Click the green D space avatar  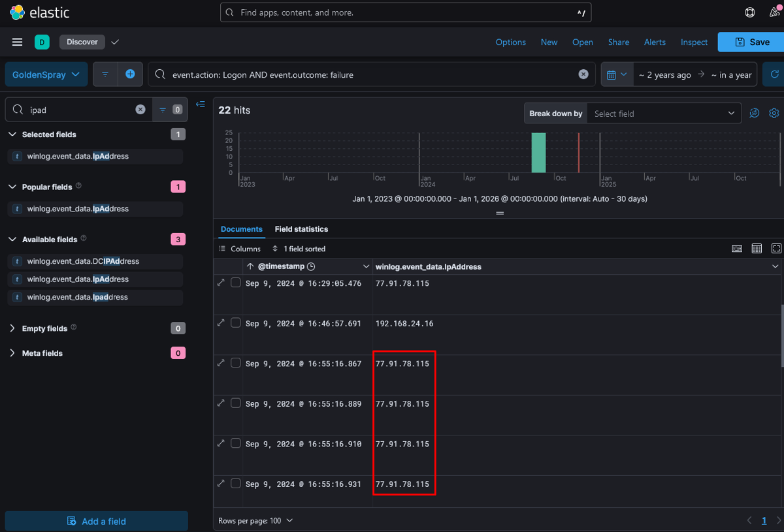[x=42, y=42]
